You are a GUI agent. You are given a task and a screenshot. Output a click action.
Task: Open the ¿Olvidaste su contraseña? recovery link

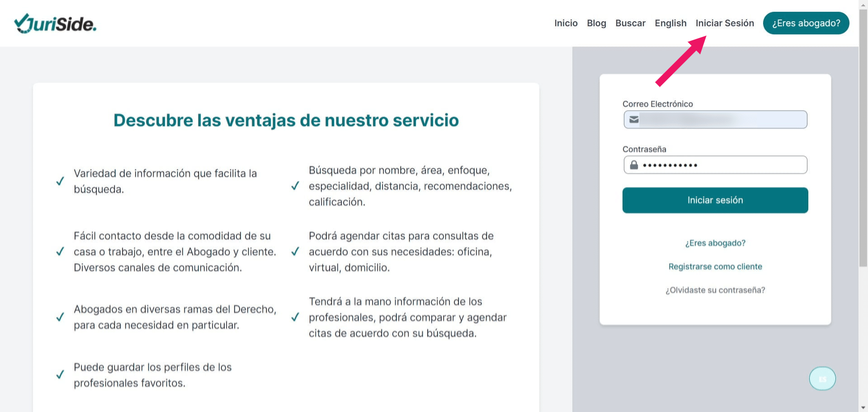715,290
